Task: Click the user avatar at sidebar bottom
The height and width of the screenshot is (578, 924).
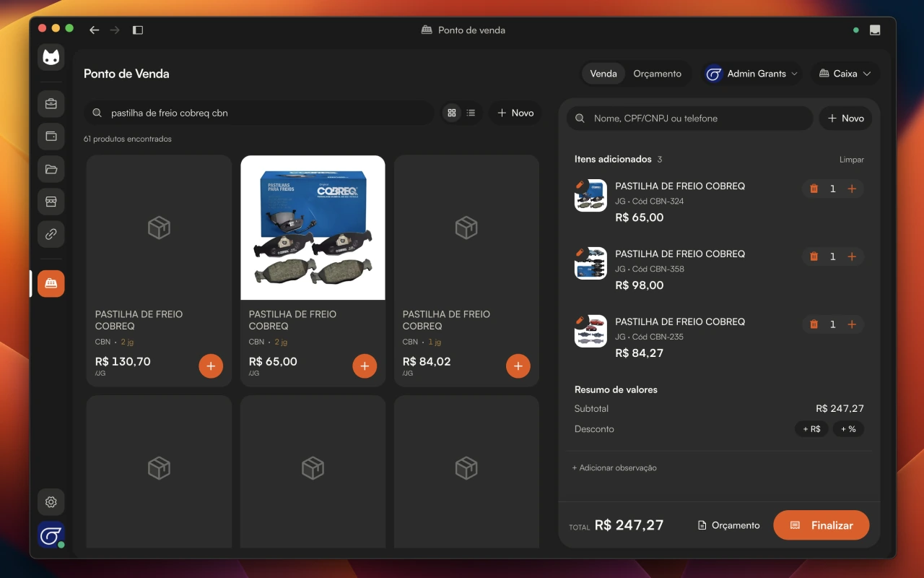Action: tap(51, 535)
